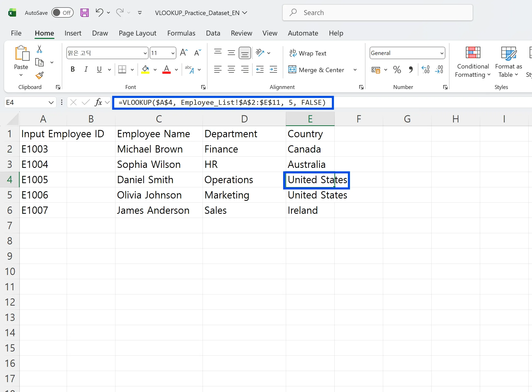Apply bold formatting
Image resolution: width=532 pixels, height=392 pixels.
[x=72, y=69]
